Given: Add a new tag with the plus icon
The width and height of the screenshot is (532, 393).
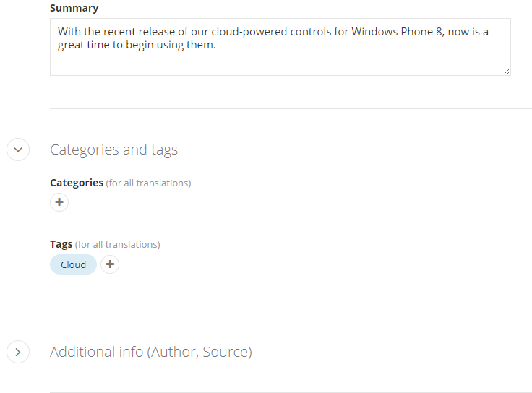Looking at the screenshot, I should pyautogui.click(x=110, y=264).
